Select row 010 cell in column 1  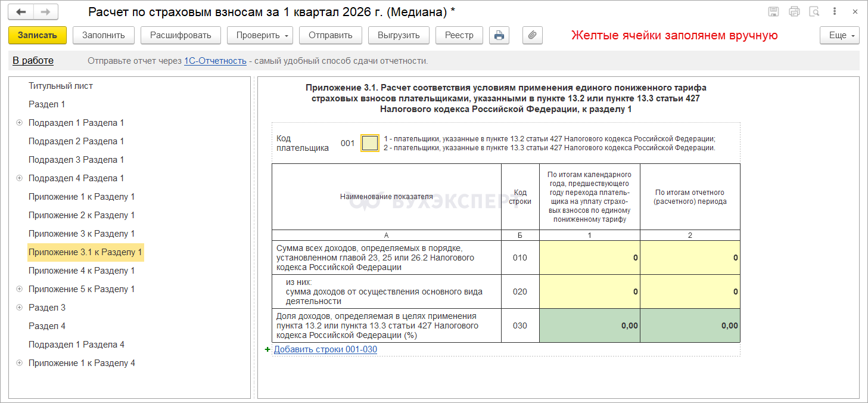[x=589, y=258]
